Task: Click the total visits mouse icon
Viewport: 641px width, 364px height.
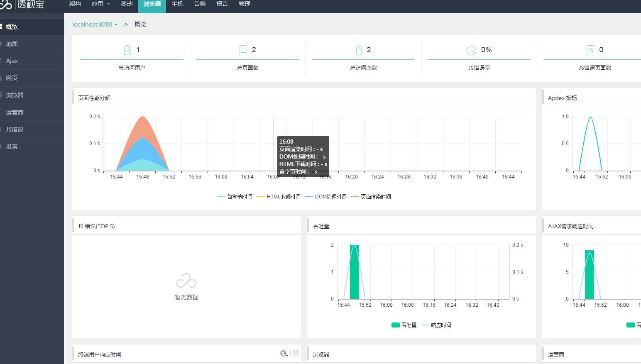Action: tap(359, 50)
